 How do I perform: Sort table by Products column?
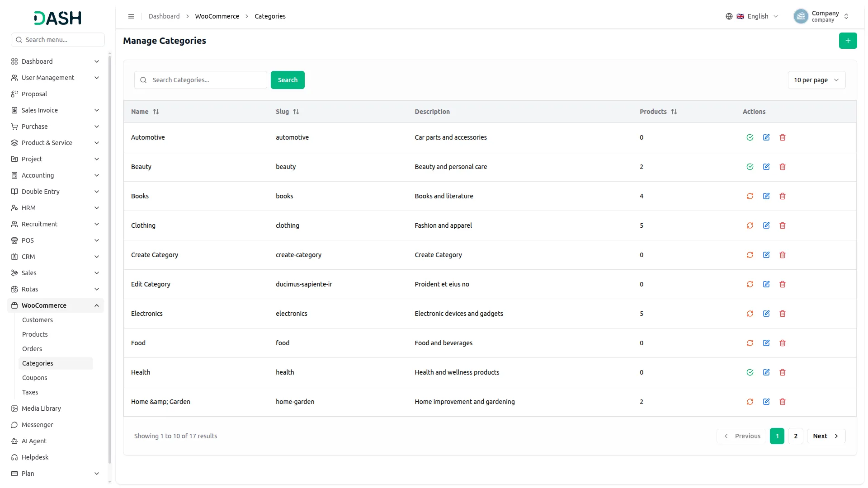658,112
